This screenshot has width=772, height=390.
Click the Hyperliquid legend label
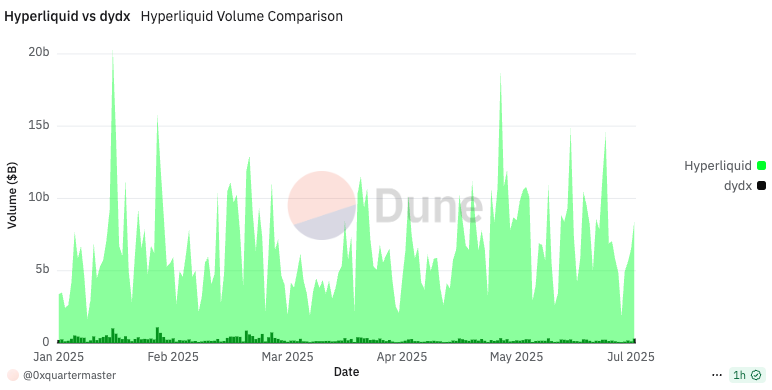pyautogui.click(x=718, y=166)
